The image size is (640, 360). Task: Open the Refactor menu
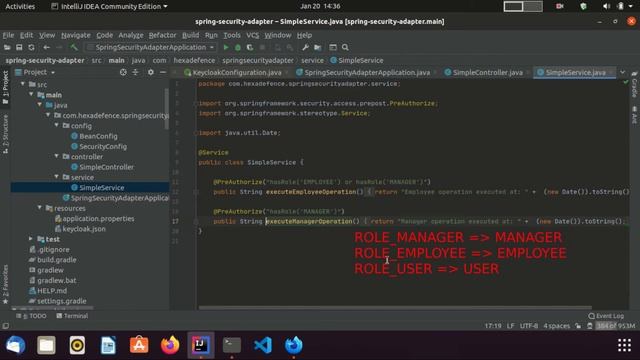tap(162, 35)
